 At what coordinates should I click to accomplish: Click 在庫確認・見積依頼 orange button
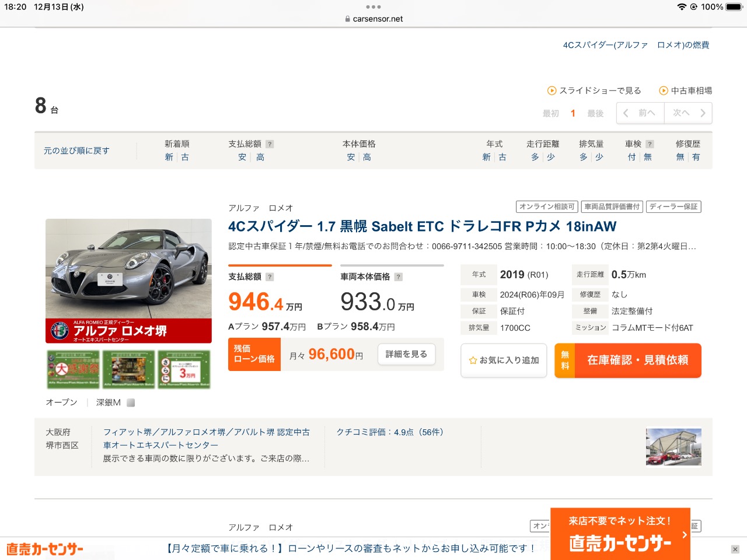coord(628,360)
